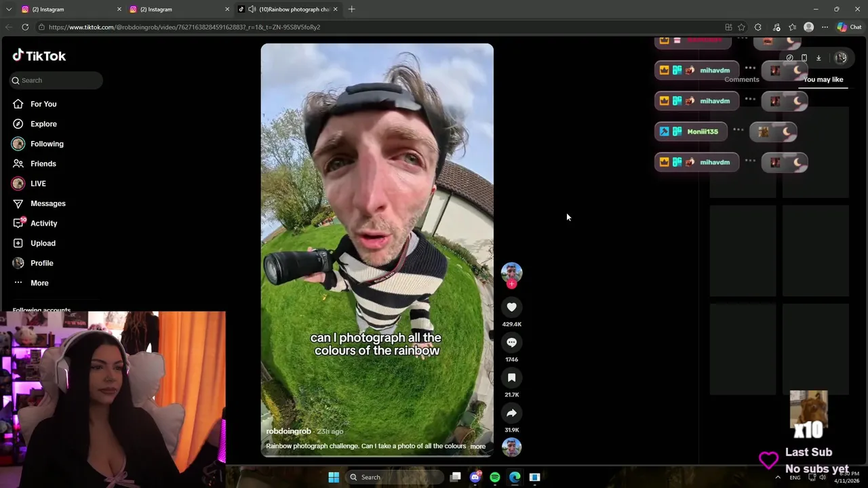Image resolution: width=868 pixels, height=488 pixels.
Task: Switch to the You may like tab
Action: click(823, 79)
